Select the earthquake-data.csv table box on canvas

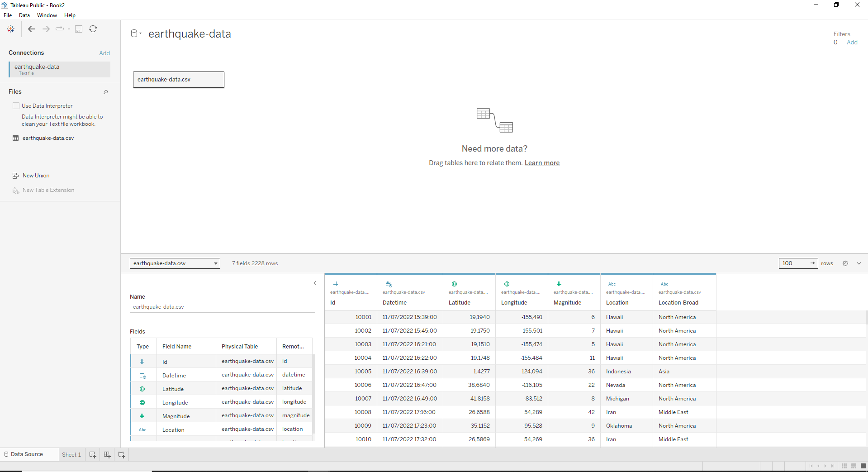pyautogui.click(x=179, y=80)
